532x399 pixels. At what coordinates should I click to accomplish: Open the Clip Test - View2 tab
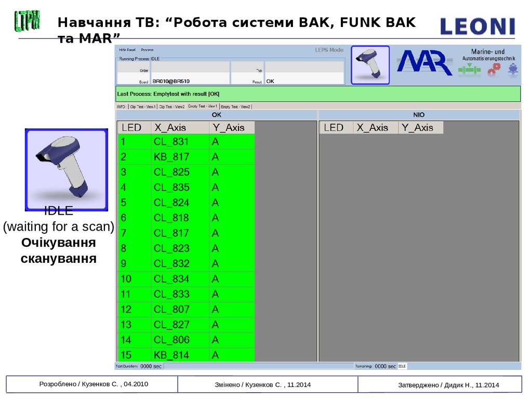tap(171, 107)
